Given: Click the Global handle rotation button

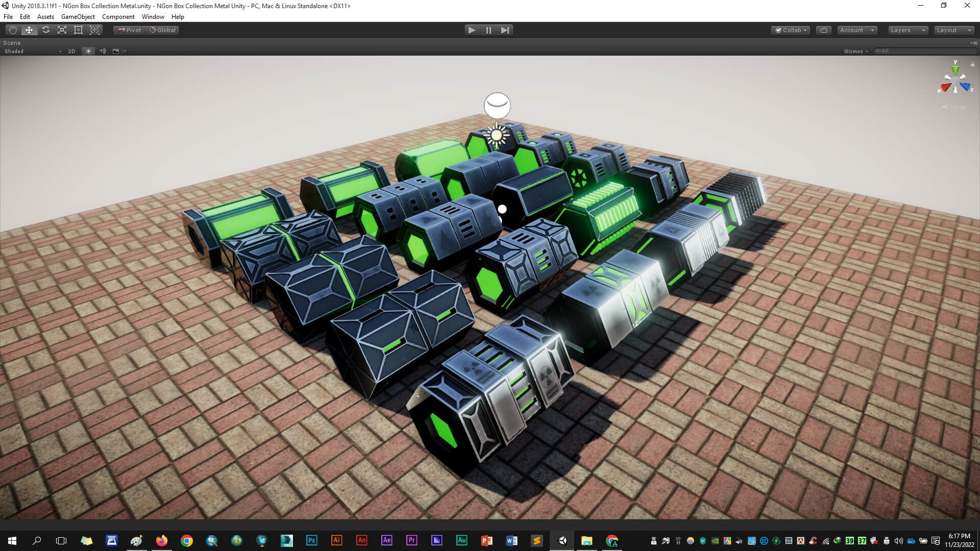Looking at the screenshot, I should 163,30.
